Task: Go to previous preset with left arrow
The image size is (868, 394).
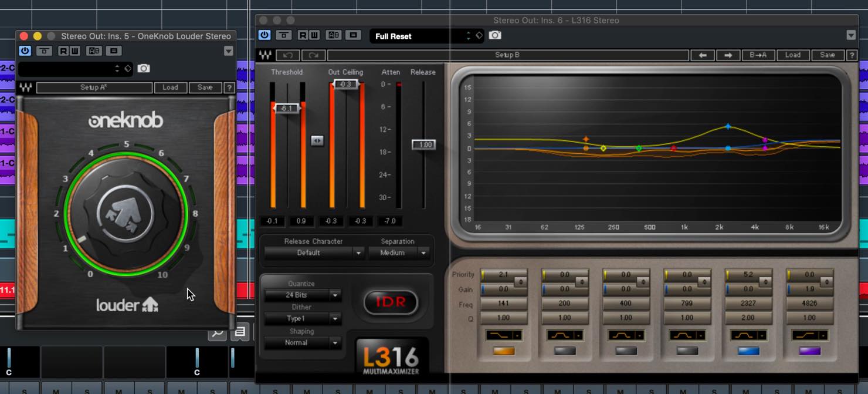Action: pyautogui.click(x=703, y=55)
